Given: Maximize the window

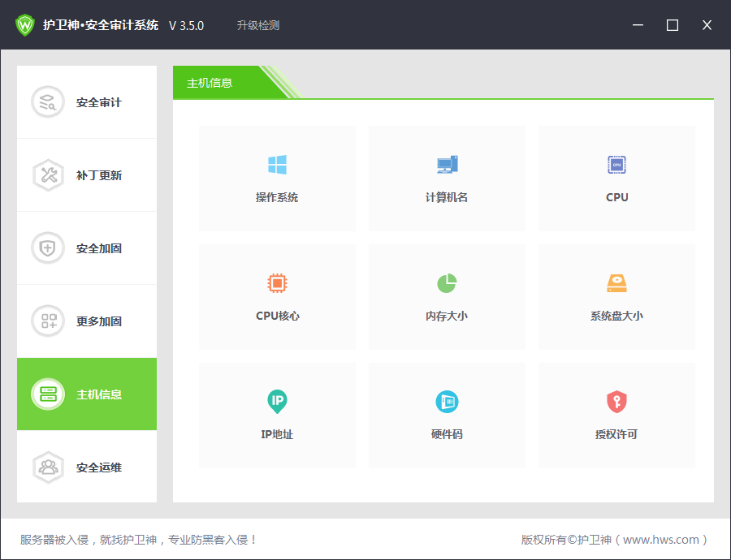Looking at the screenshot, I should coord(673,25).
